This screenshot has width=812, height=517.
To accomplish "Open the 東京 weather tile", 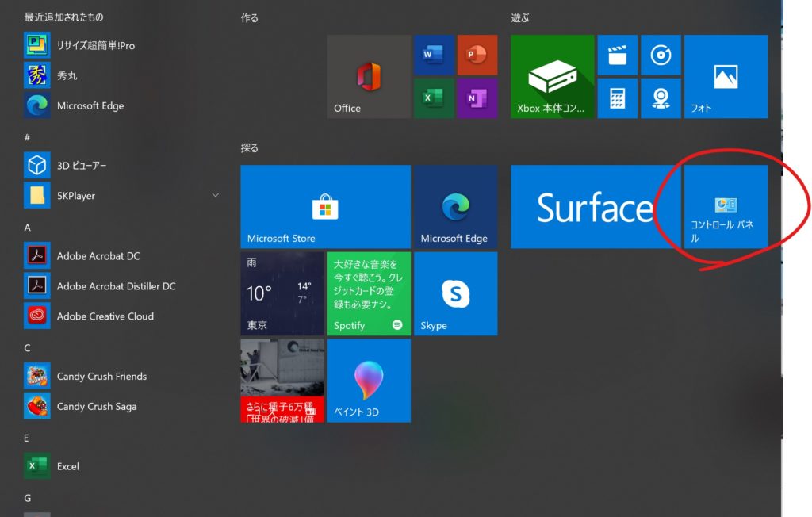I will (x=282, y=293).
